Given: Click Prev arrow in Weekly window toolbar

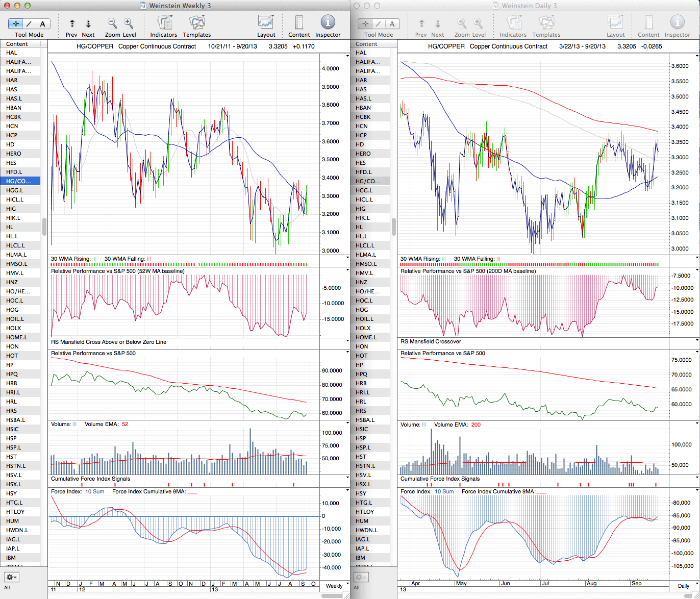Looking at the screenshot, I should pyautogui.click(x=72, y=23).
